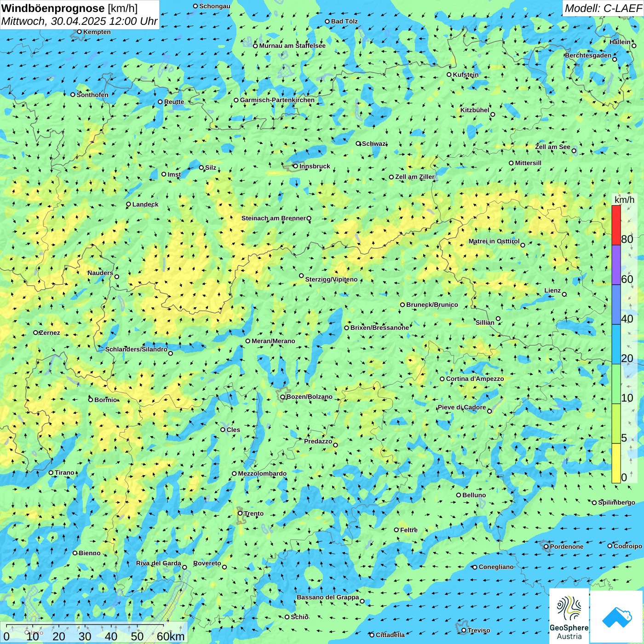Click the Rovereto label
This screenshot has width=644, height=644.
[207, 563]
